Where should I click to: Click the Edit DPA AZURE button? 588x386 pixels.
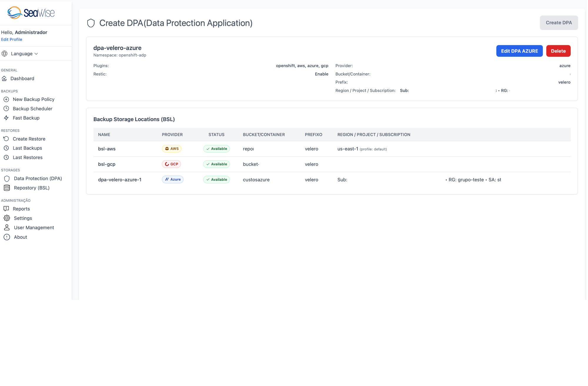(519, 51)
